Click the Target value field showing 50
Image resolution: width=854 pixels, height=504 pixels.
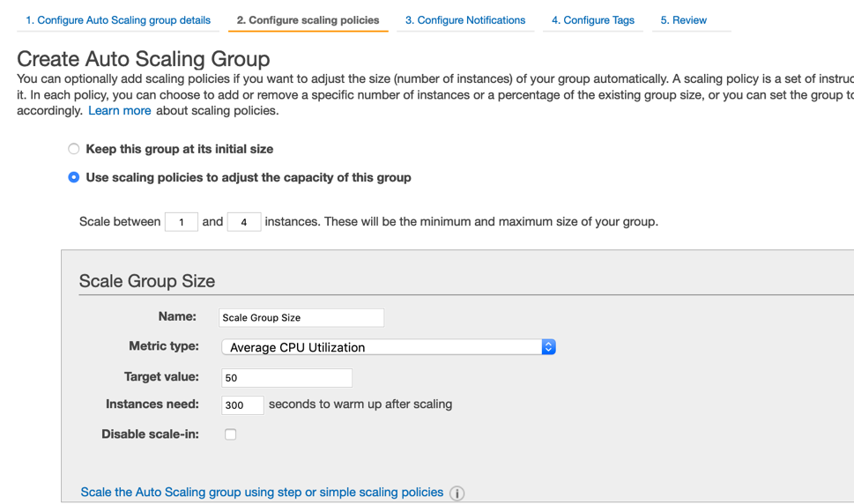[286, 378]
